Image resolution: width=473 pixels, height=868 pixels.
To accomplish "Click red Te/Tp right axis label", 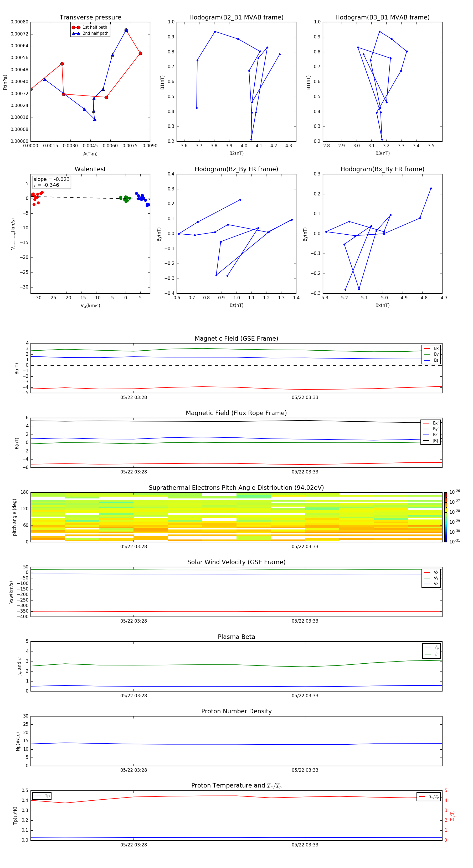I will click(453, 815).
